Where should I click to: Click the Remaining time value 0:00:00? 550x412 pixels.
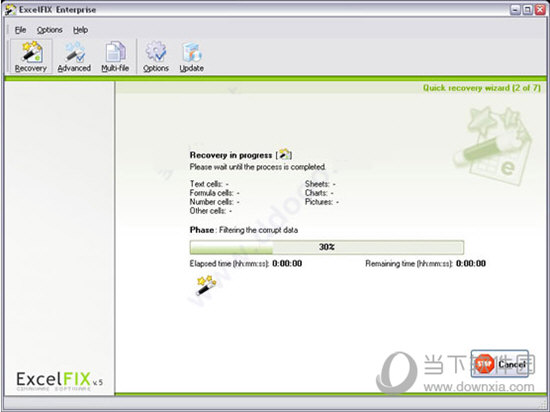coord(471,263)
